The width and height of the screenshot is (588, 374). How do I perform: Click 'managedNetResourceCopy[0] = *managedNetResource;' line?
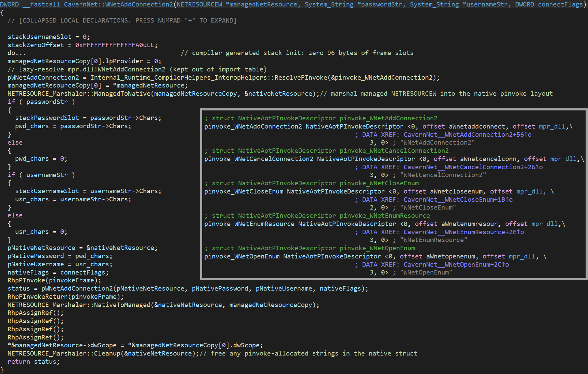point(97,85)
